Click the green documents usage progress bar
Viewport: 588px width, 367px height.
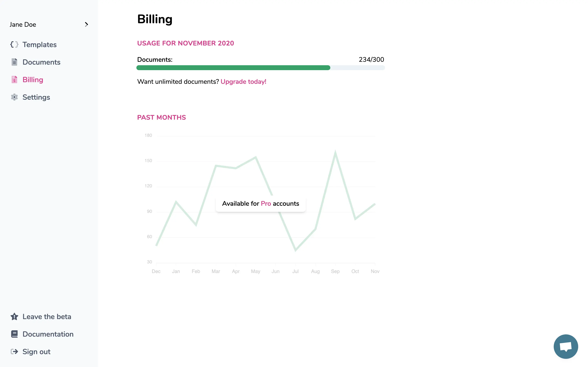click(233, 68)
